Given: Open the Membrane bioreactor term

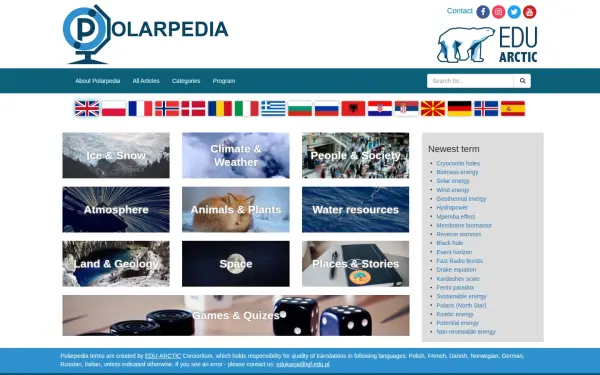Looking at the screenshot, I should pyautogui.click(x=464, y=225).
